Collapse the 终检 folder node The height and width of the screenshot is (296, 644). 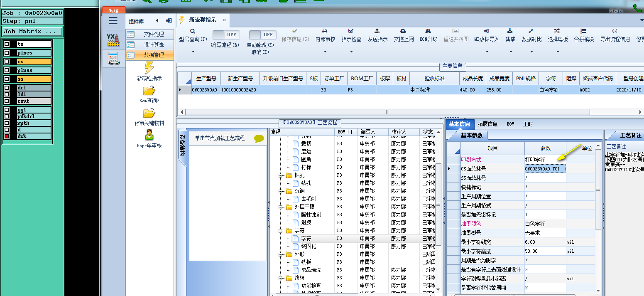tap(281, 278)
